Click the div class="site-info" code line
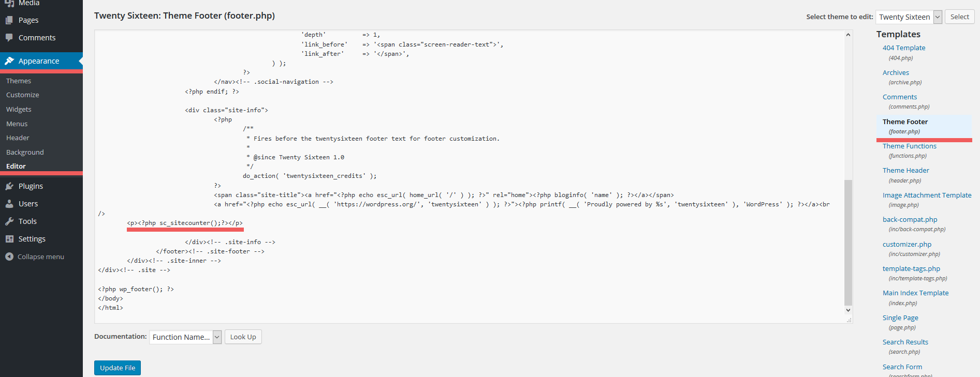 [x=226, y=110]
